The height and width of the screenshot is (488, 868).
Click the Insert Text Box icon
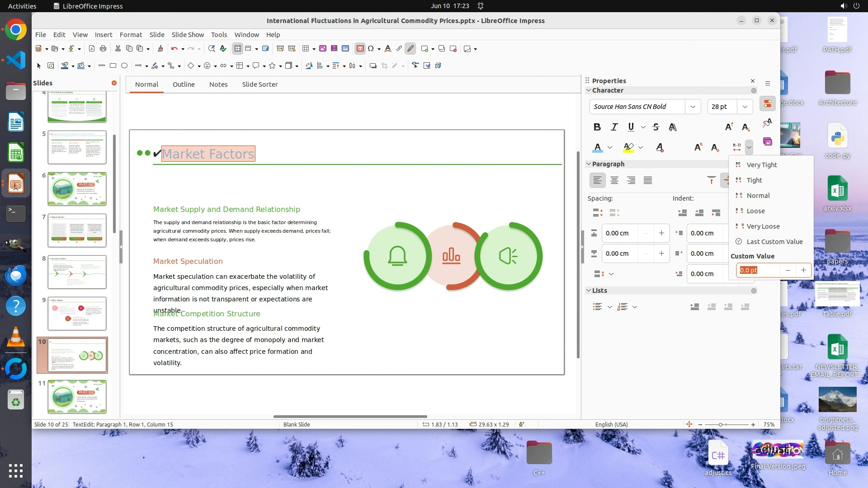point(360,49)
